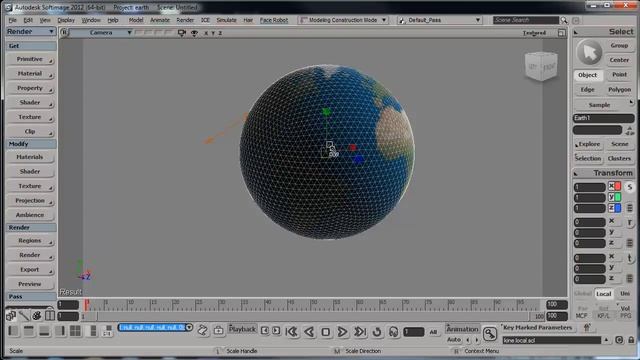640x360 pixels.
Task: Click the Clusters button
Action: (620, 159)
